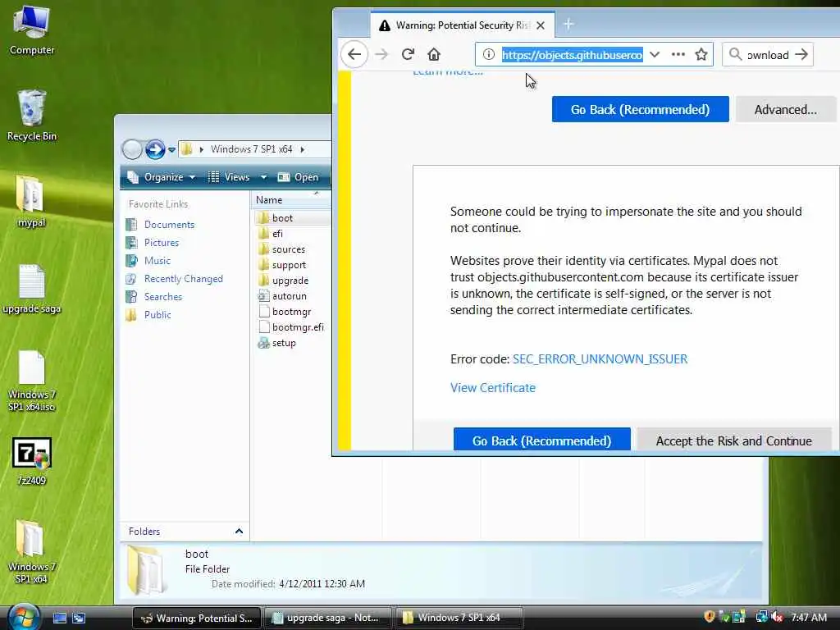Click bottom Go Back (Recommended) button
Image resolution: width=840 pixels, height=630 pixels.
tap(541, 441)
